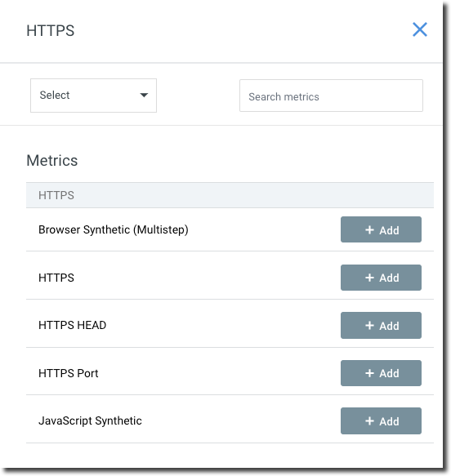451x476 pixels.
Task: Click plus icon in the HTTPS HEAD row
Action: pos(369,326)
